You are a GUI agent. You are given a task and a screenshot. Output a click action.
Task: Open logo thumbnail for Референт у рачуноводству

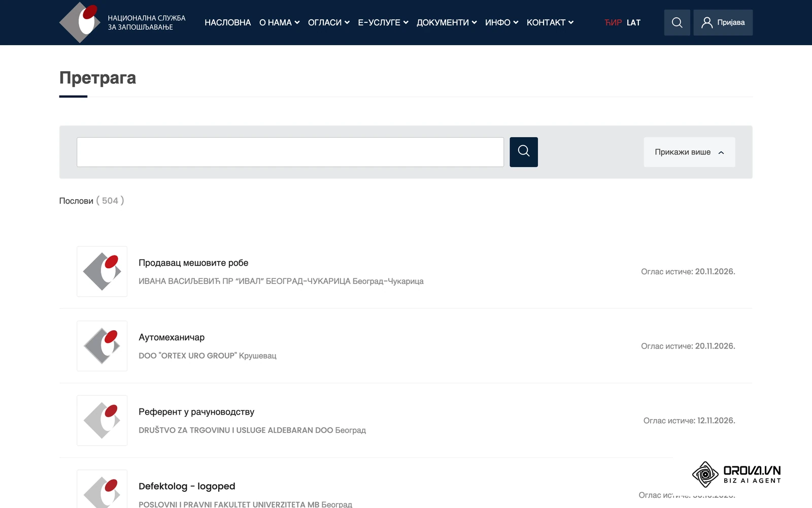pyautogui.click(x=102, y=421)
